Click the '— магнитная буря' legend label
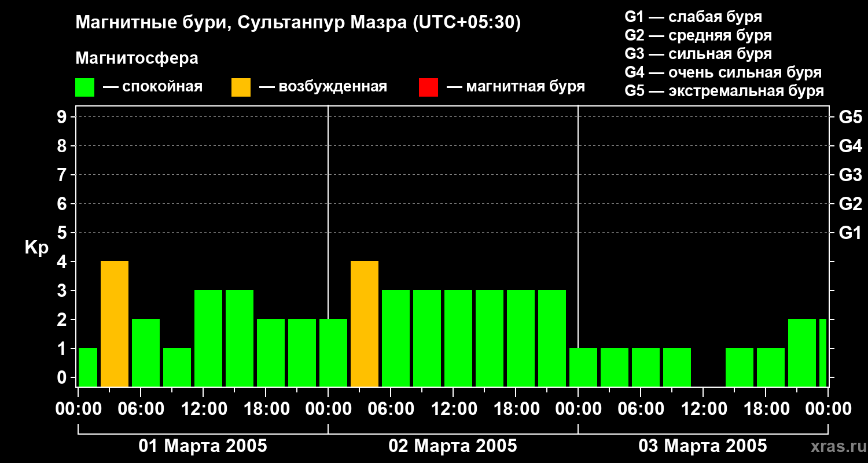868x463 pixels. click(x=516, y=87)
